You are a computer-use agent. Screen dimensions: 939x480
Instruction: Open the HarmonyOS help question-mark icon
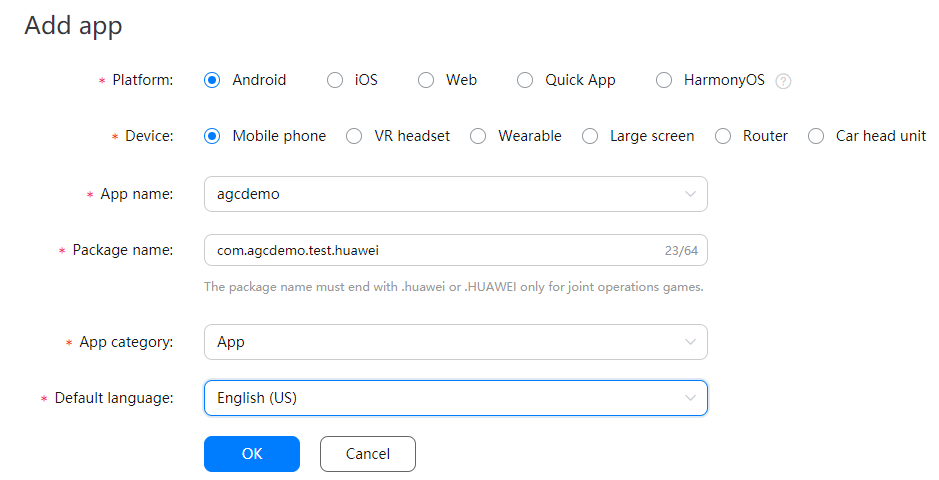783,81
